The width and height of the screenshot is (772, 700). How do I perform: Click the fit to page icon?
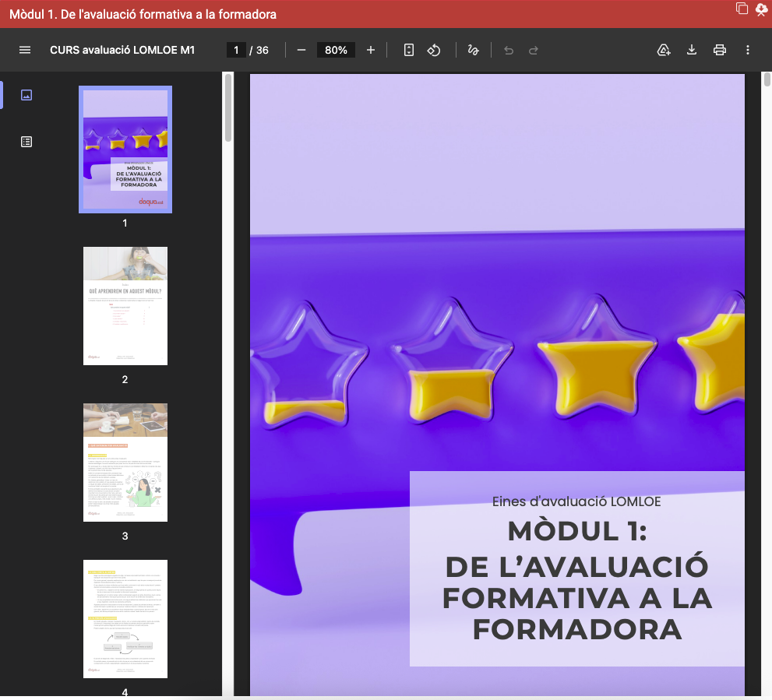409,50
